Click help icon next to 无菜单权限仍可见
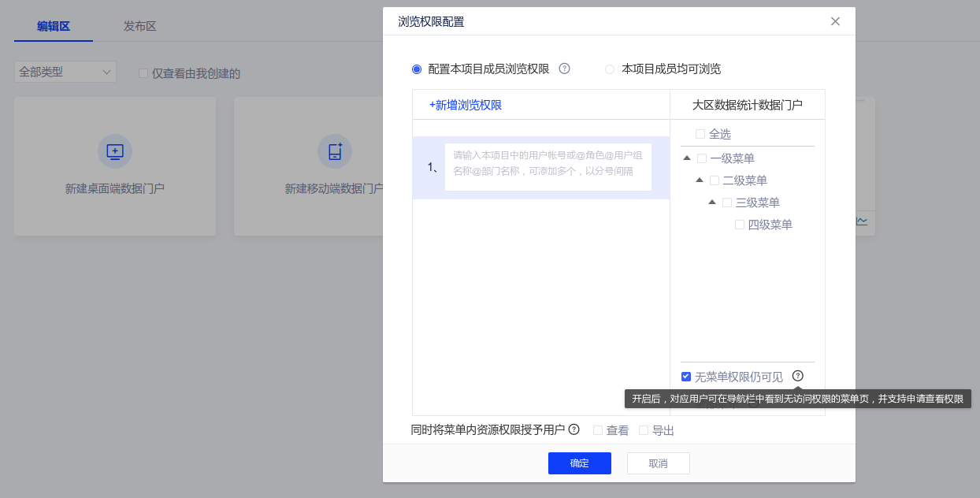Image resolution: width=980 pixels, height=498 pixels. point(798,376)
